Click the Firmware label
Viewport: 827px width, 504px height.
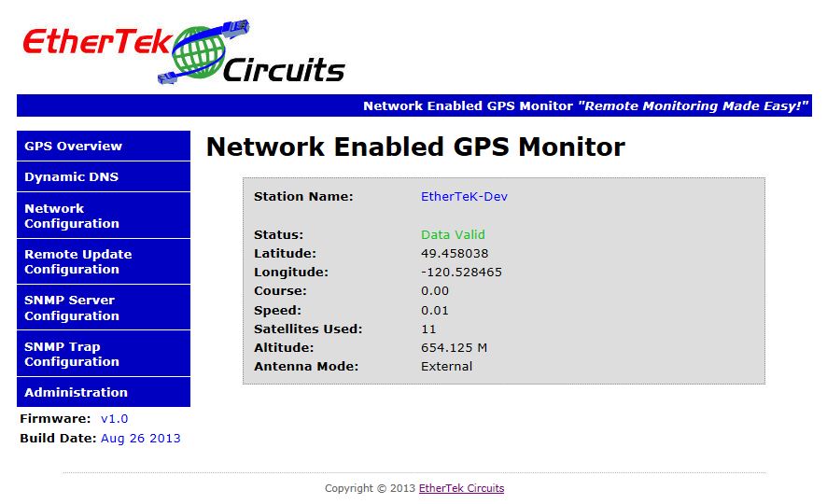55,418
